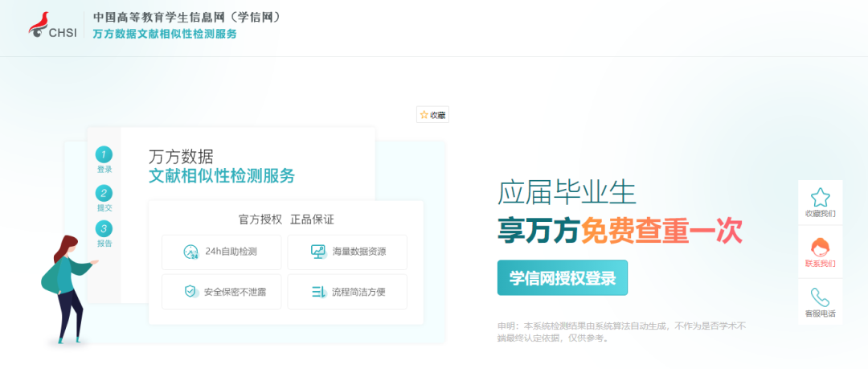Click the 24h clock icon
The image size is (868, 369).
click(x=191, y=252)
